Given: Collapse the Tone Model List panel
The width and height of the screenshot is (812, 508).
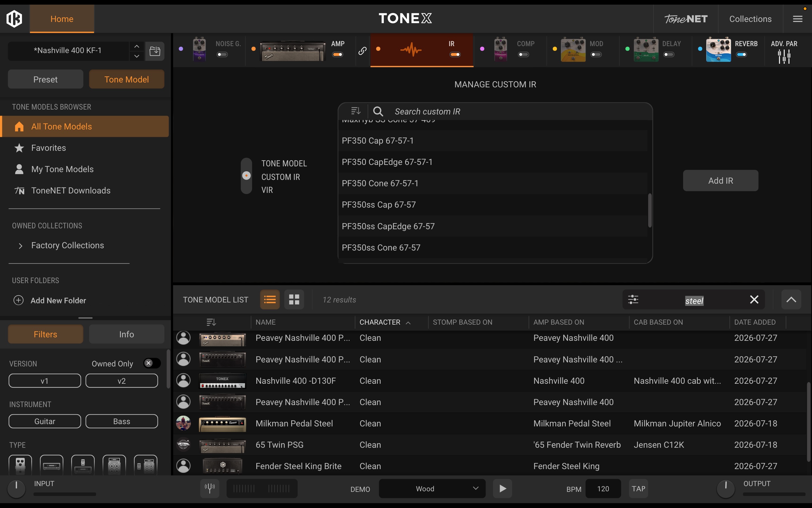Looking at the screenshot, I should (791, 299).
